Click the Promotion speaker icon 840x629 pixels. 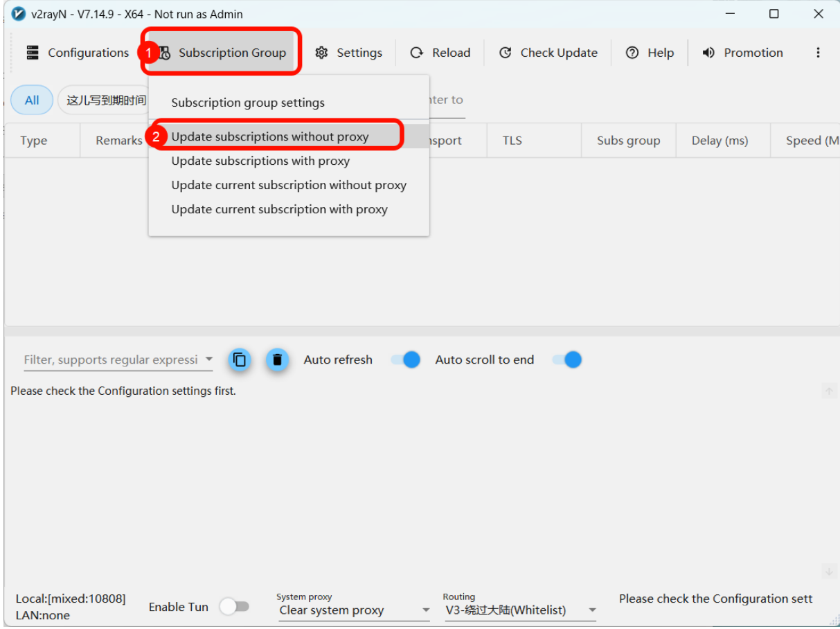(x=708, y=53)
